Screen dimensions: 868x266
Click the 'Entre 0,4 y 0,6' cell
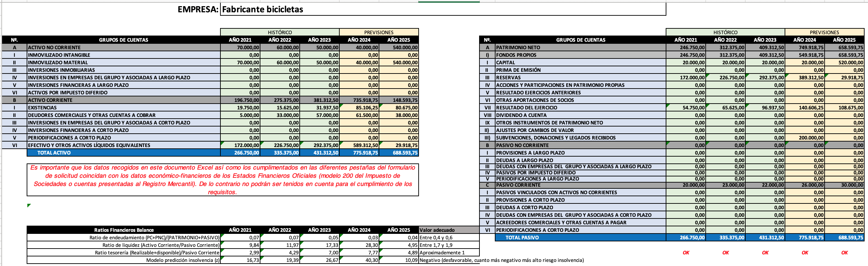(449, 238)
